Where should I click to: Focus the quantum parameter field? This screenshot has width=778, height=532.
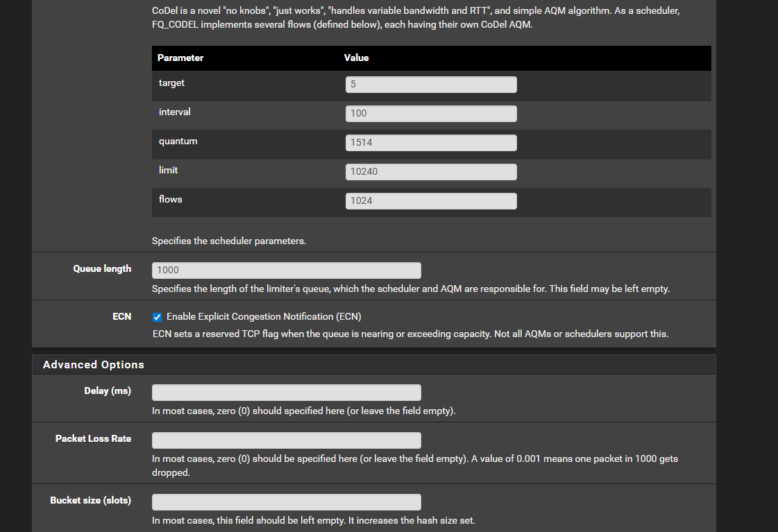[430, 143]
